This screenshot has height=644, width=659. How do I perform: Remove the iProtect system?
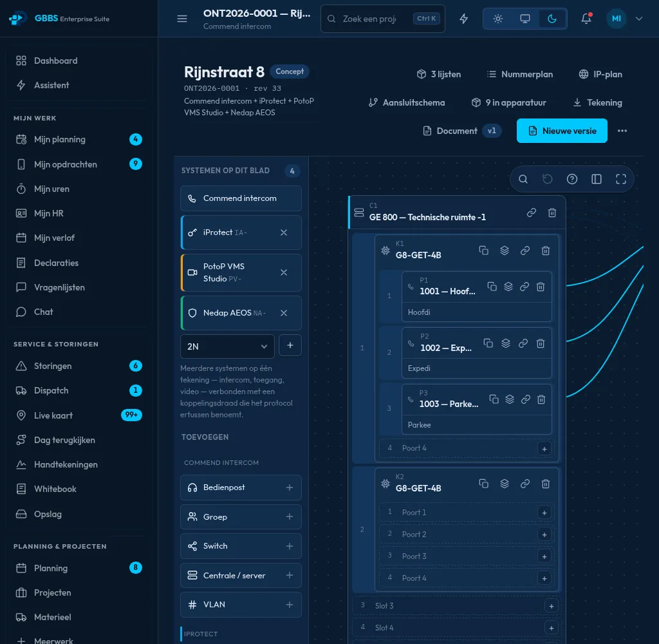click(x=284, y=232)
